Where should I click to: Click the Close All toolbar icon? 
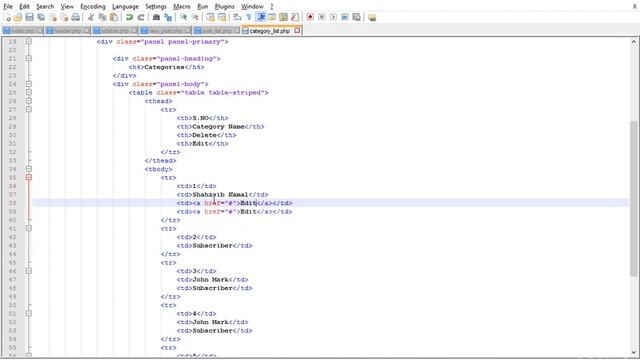[64, 17]
